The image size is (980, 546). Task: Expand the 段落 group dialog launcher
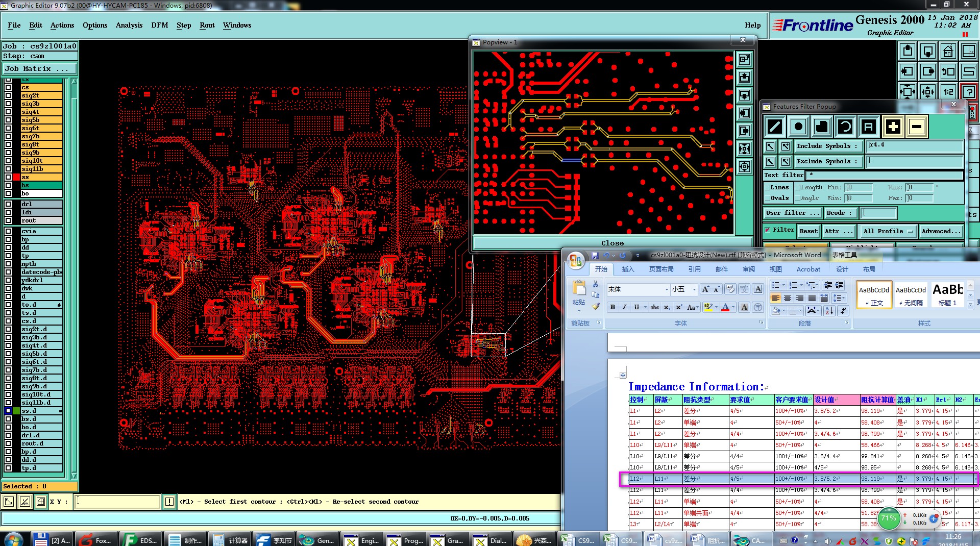(846, 322)
